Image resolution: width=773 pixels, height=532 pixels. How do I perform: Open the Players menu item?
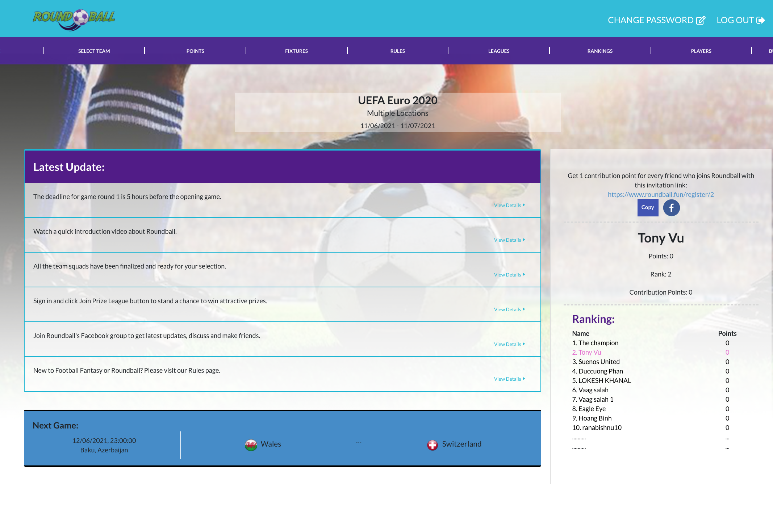coord(701,51)
